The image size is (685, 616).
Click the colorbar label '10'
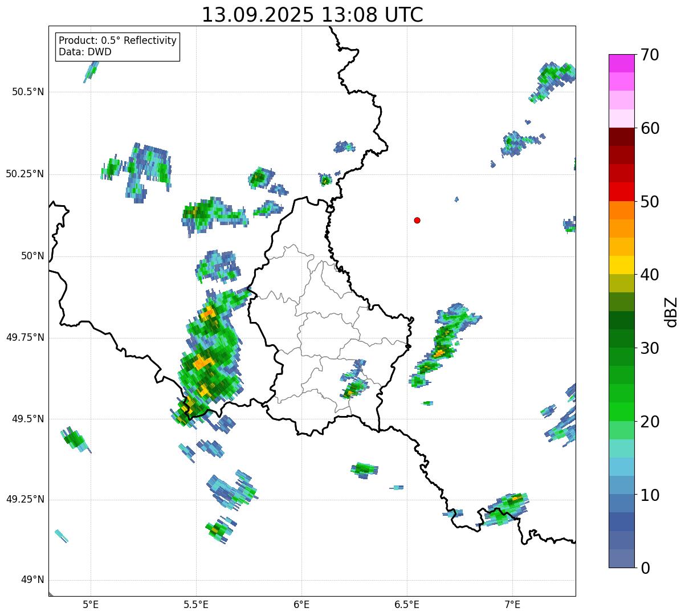point(650,495)
